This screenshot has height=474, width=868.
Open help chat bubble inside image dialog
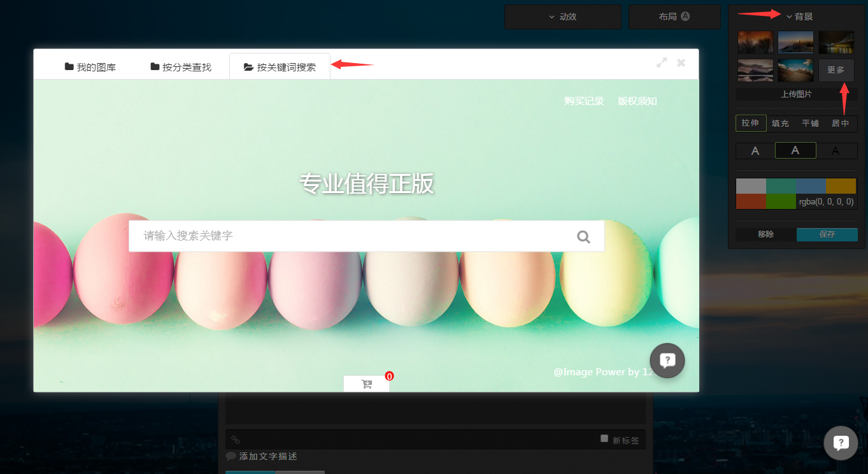(x=667, y=361)
